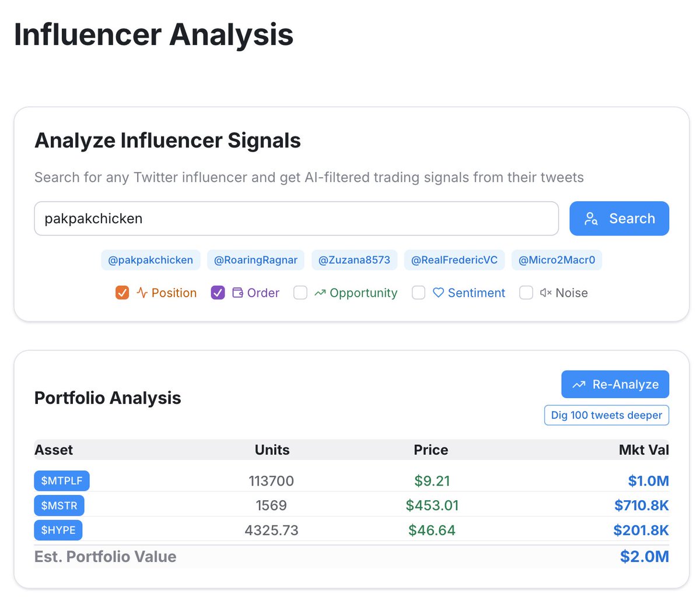Select the @pakpakchicken suggestion chip
This screenshot has height=597, width=700.
point(150,260)
